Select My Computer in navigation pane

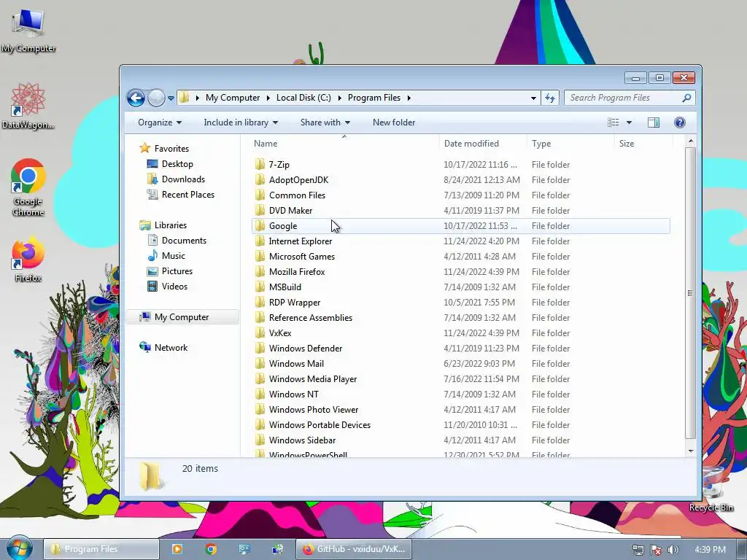[181, 317]
